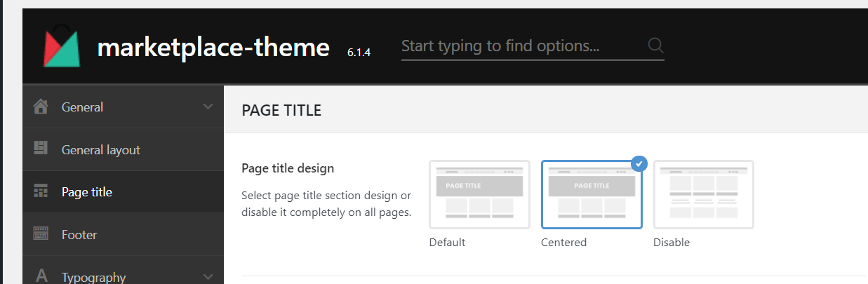Open the Page title menu item
This screenshot has width=868, height=284.
point(87,192)
